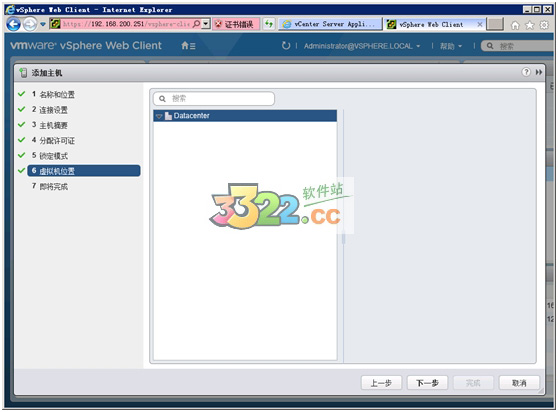Image resolution: width=558 pixels, height=412 pixels.
Task: Open the wizard help question-mark icon
Action: 526,72
